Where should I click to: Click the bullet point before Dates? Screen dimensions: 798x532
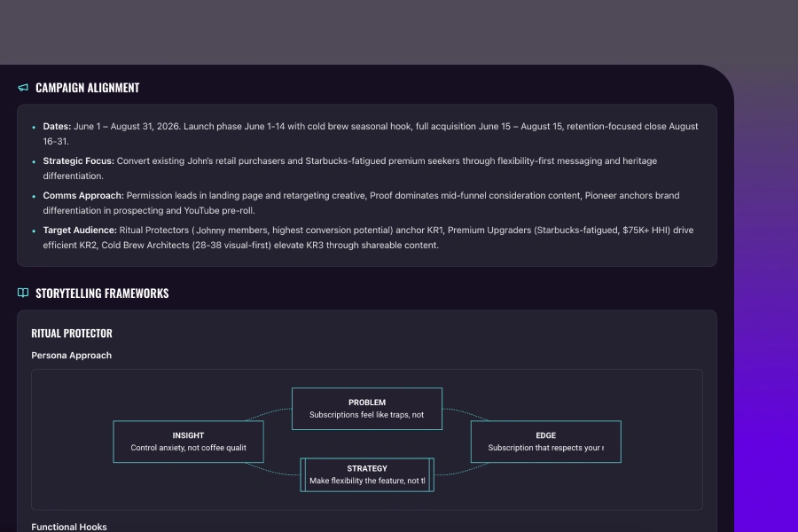pos(34,128)
